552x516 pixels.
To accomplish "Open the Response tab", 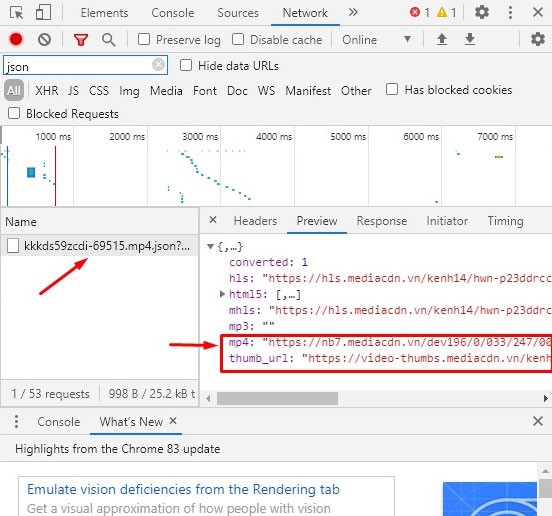I will point(382,221).
